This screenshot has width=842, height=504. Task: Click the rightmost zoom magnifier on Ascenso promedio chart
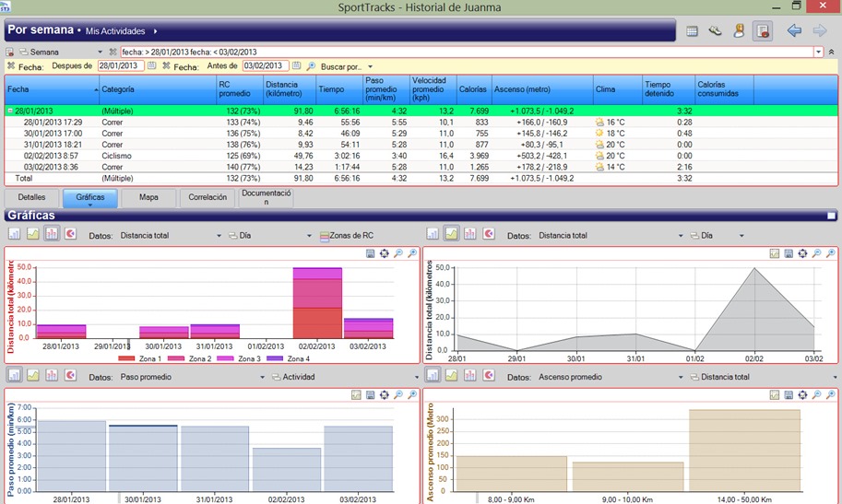pyautogui.click(x=830, y=395)
